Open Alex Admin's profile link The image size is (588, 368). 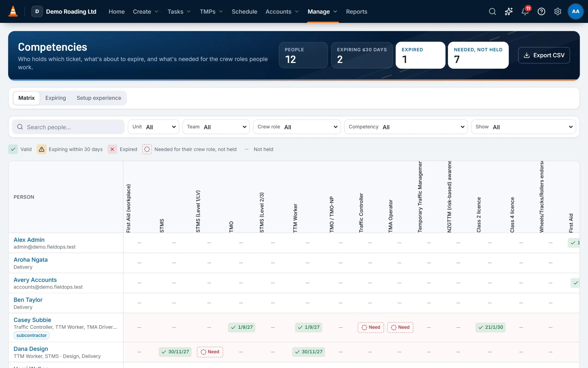point(29,240)
